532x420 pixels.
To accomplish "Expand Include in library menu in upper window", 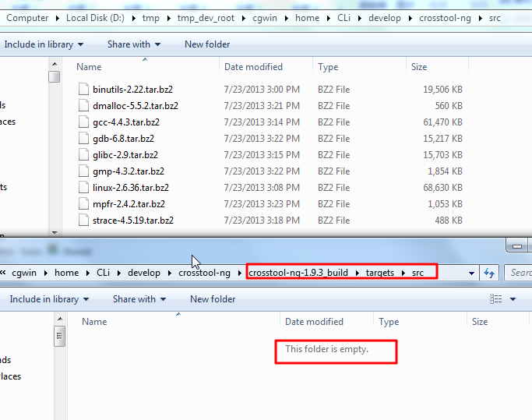I will coord(44,44).
